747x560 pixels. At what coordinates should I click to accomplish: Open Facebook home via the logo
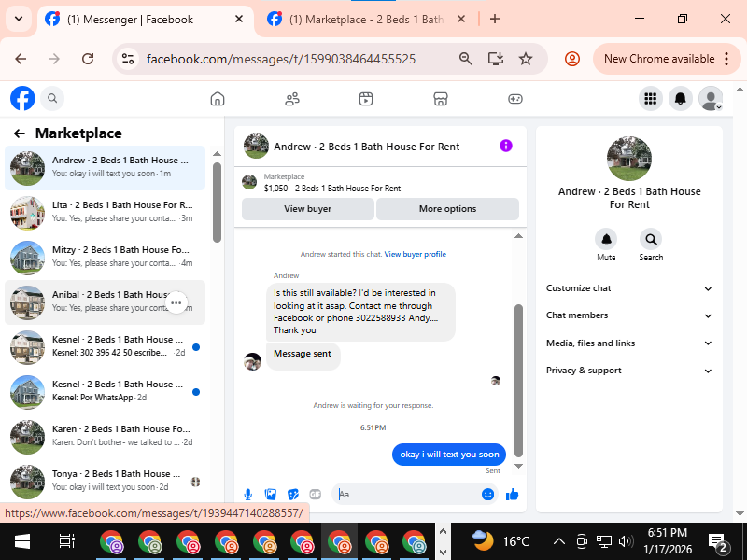coord(22,99)
